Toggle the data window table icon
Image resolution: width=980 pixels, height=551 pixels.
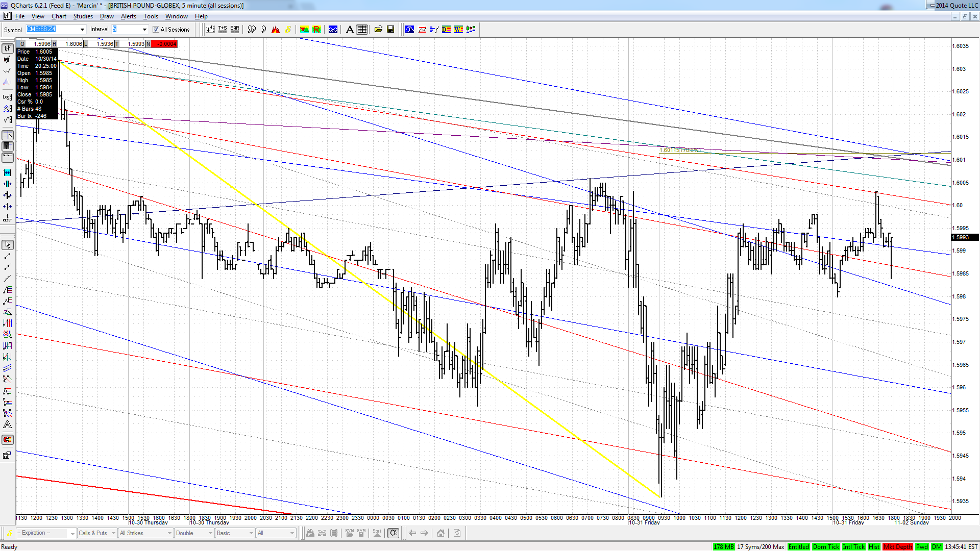tap(7, 146)
